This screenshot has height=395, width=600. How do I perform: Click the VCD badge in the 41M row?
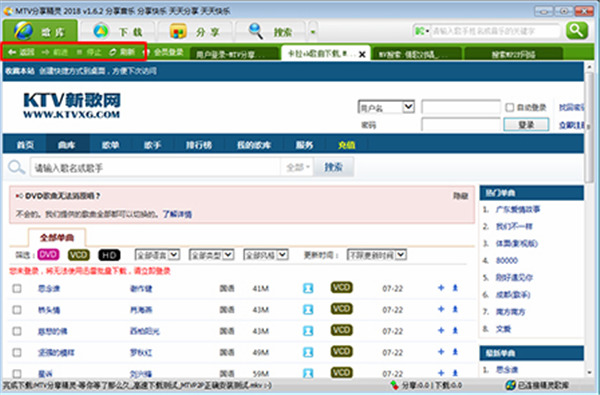341,287
